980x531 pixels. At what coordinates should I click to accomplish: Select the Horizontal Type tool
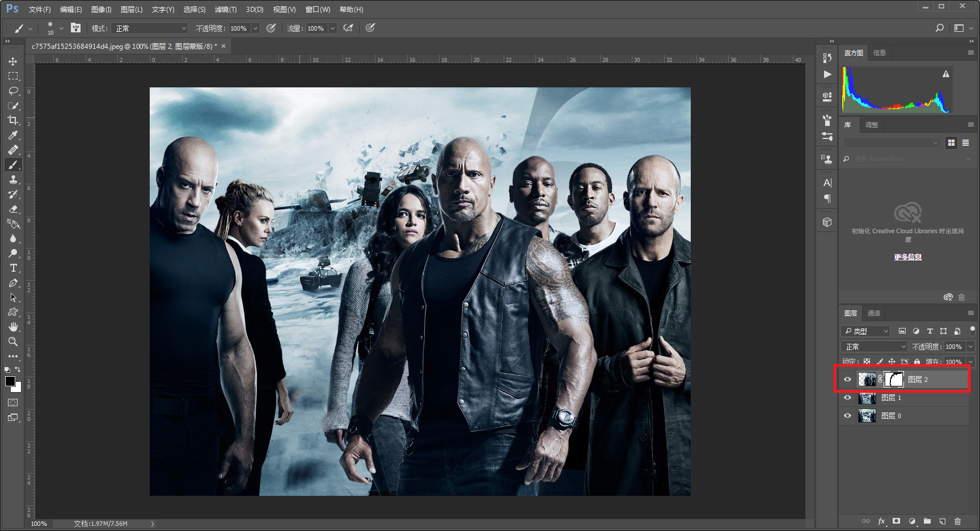[x=13, y=268]
